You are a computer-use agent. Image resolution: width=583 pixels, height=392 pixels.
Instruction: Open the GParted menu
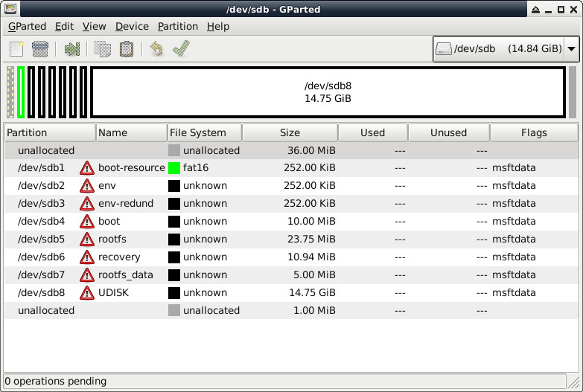click(x=27, y=26)
